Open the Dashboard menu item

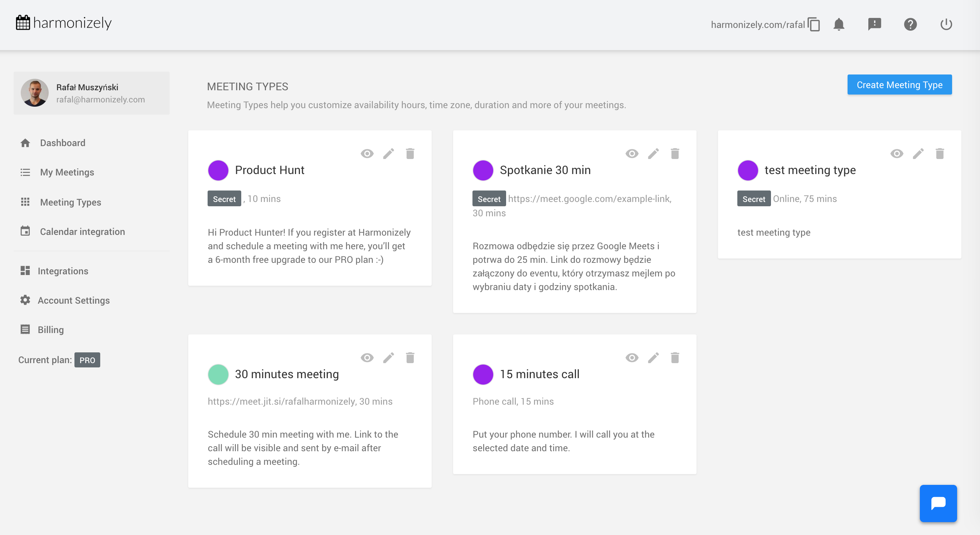tap(62, 143)
